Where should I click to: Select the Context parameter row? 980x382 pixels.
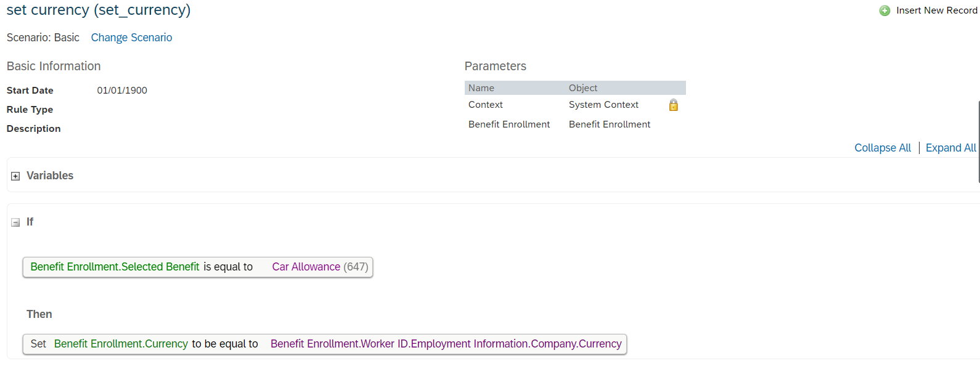[x=575, y=105]
